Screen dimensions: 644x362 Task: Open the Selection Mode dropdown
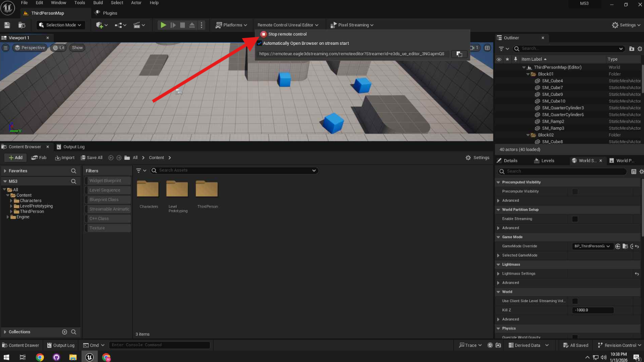(x=61, y=25)
